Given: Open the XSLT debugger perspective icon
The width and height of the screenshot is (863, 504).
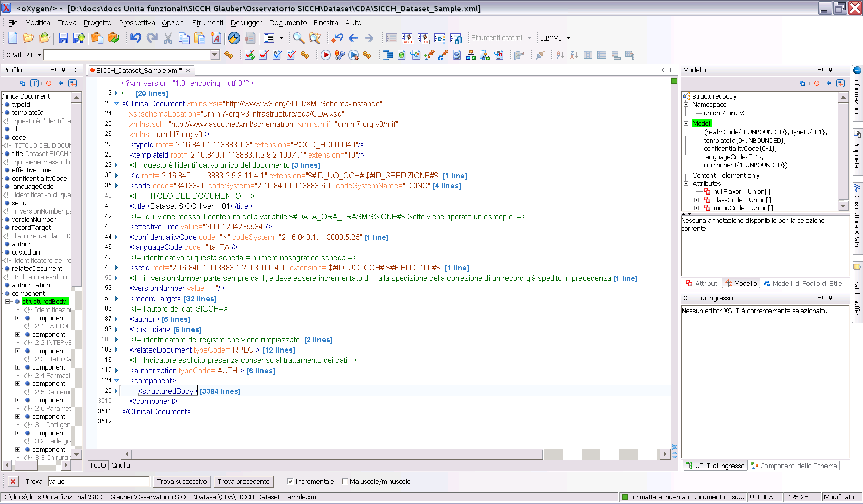Looking at the screenshot, I should click(407, 38).
